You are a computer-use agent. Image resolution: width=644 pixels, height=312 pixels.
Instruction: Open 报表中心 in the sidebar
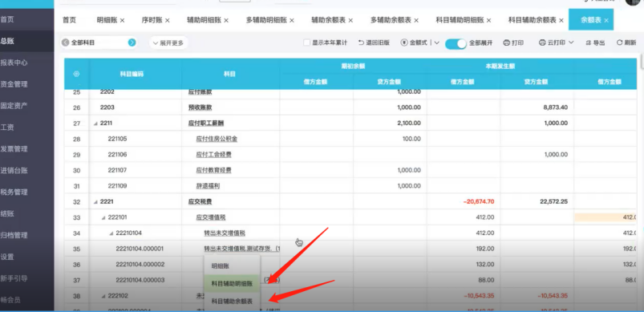(x=26, y=63)
